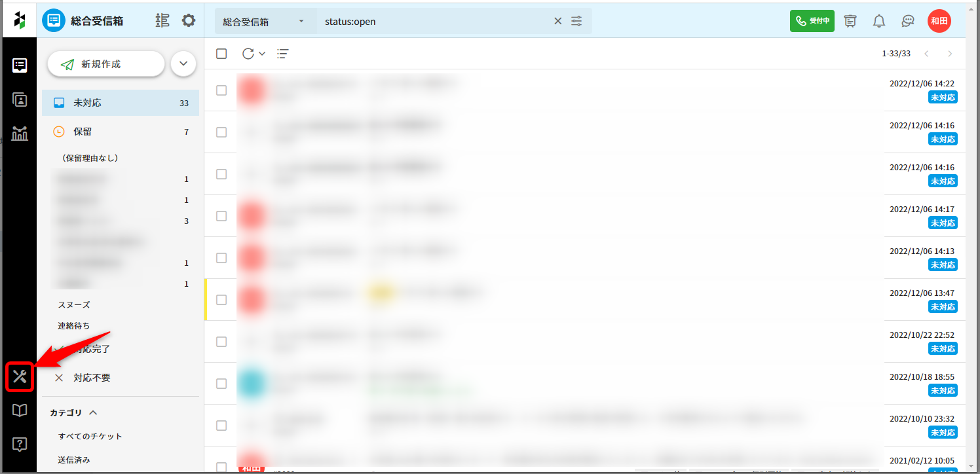Open the notifications bell icon
Image resolution: width=980 pixels, height=474 pixels.
point(879,21)
